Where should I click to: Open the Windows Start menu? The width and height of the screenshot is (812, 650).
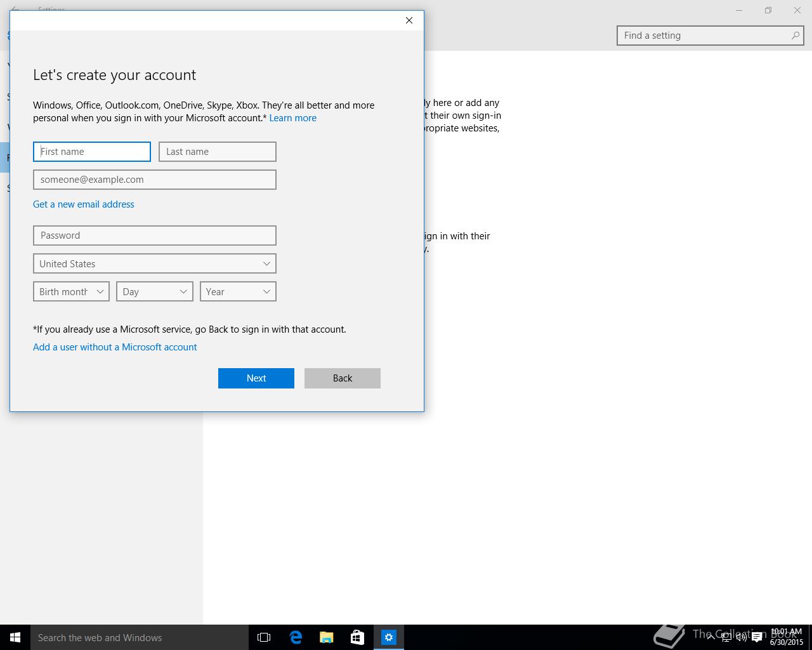pos(15,637)
